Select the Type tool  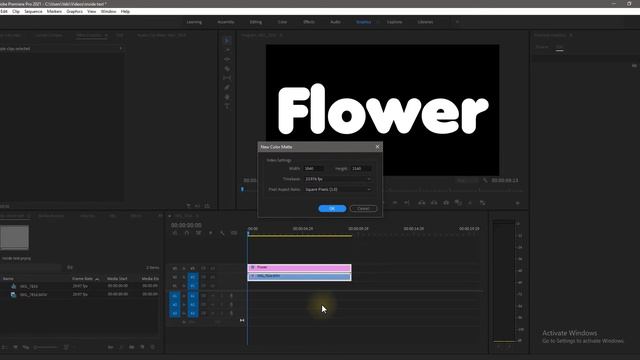(227, 106)
